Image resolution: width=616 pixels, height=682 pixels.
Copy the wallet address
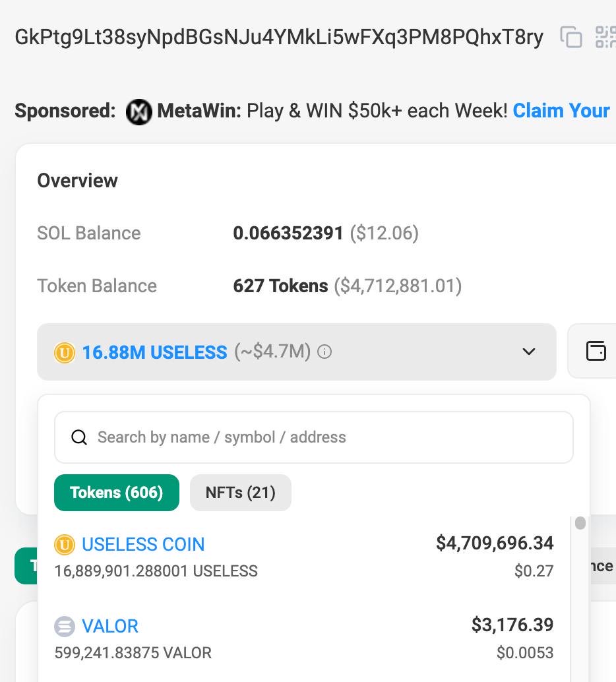tap(570, 37)
